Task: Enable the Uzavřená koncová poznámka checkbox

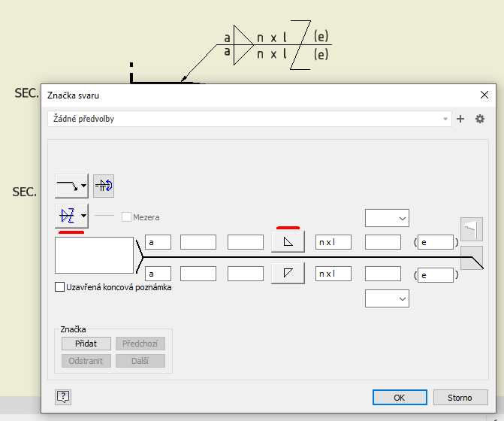Action: (60, 286)
